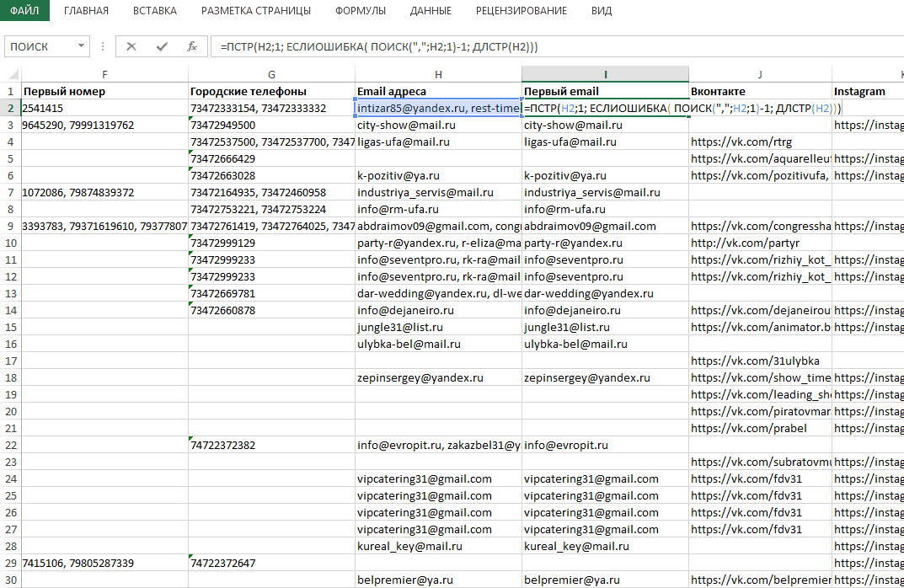This screenshot has height=588, width=904.
Task: Click k-pozitiv@ya.ru in Первый email column
Action: tap(606, 175)
